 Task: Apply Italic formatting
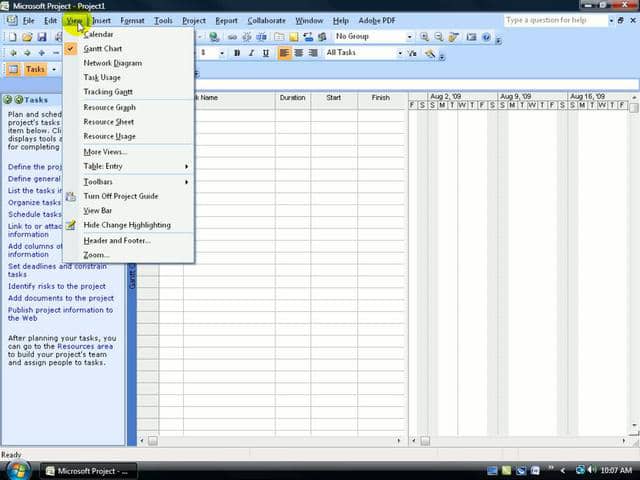(251, 53)
